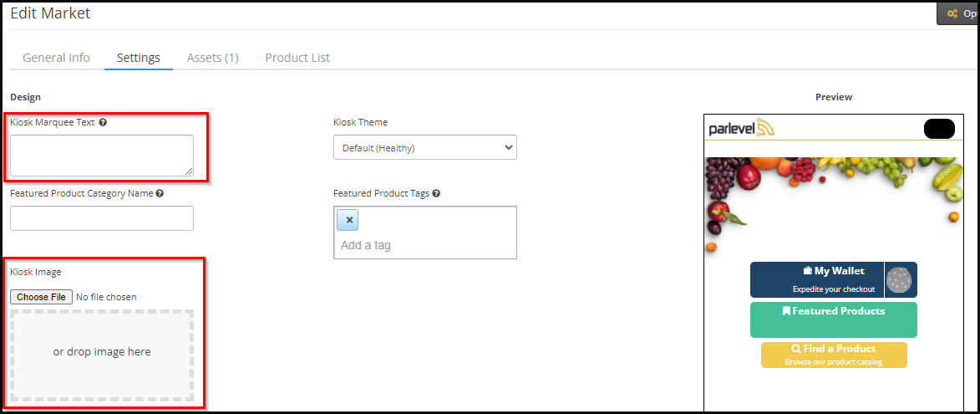Screen dimensions: 980x414
Task: Click the Kiosk Marquee Text help icon
Action: pos(103,123)
